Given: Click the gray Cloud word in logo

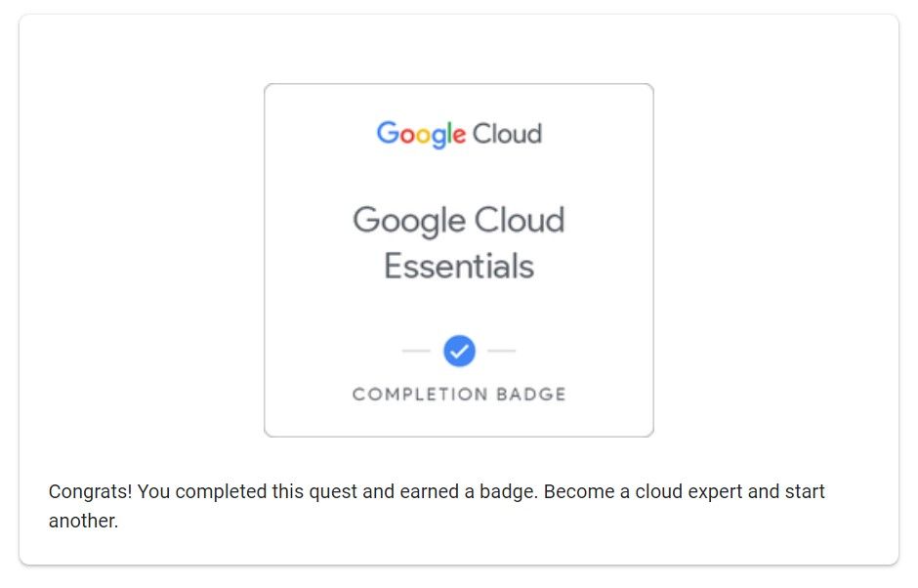Looking at the screenshot, I should pyautogui.click(x=507, y=134).
